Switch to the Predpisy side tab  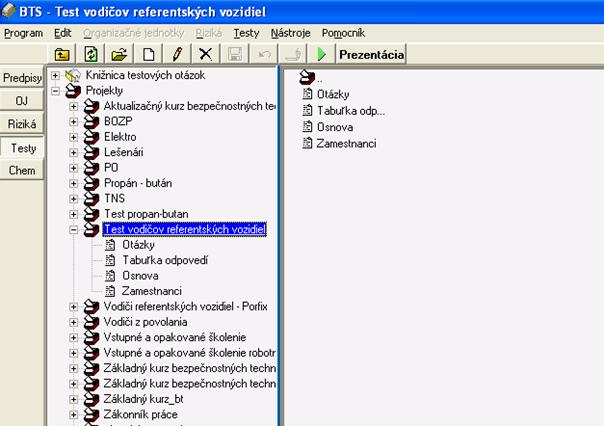(22, 78)
